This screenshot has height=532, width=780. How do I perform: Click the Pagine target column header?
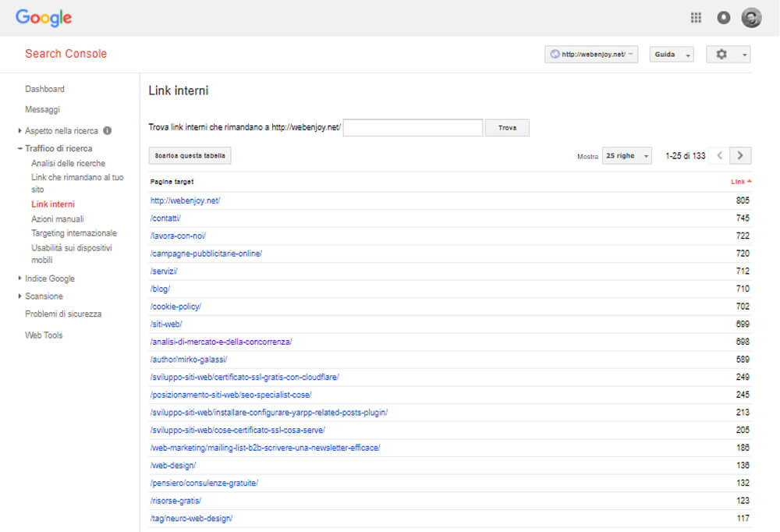coord(172,182)
